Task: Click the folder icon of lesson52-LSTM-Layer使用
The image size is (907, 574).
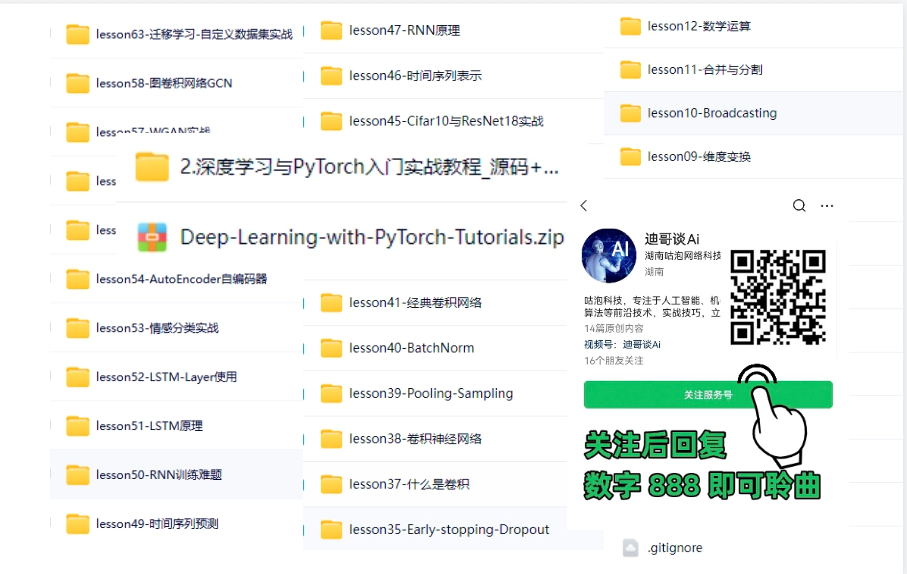Action: 77,377
